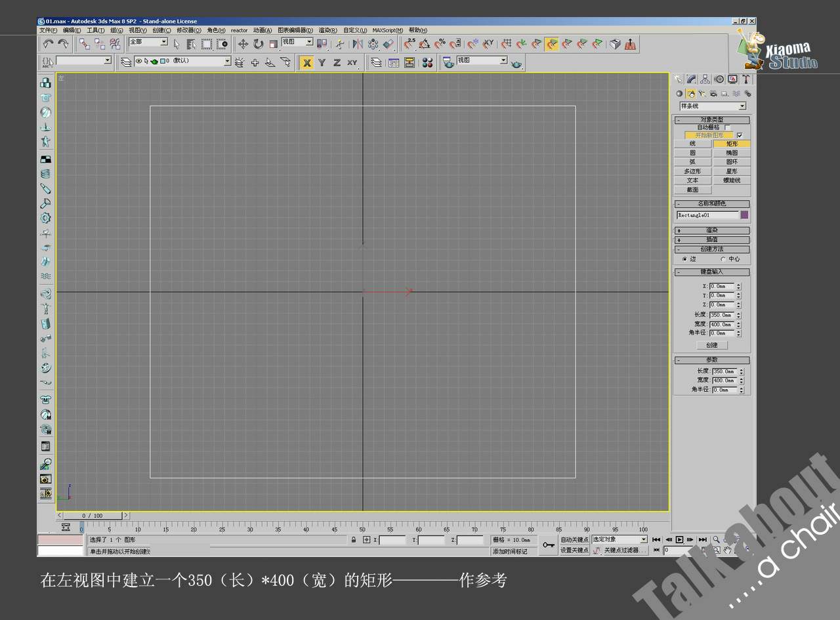The width and height of the screenshot is (840, 620).
Task: Click the Undo arrow in the main toolbar
Action: pyautogui.click(x=49, y=44)
